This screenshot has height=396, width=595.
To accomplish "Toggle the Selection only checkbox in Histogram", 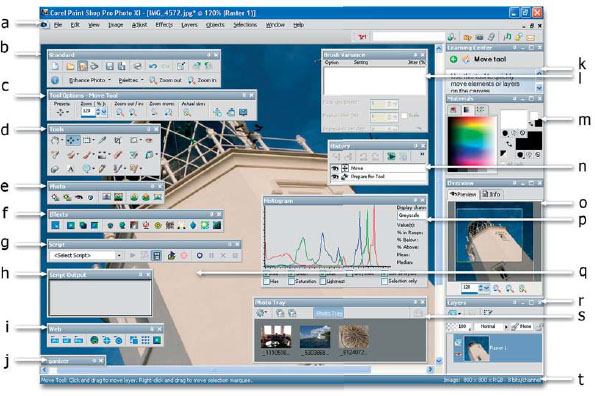I will coord(384,281).
